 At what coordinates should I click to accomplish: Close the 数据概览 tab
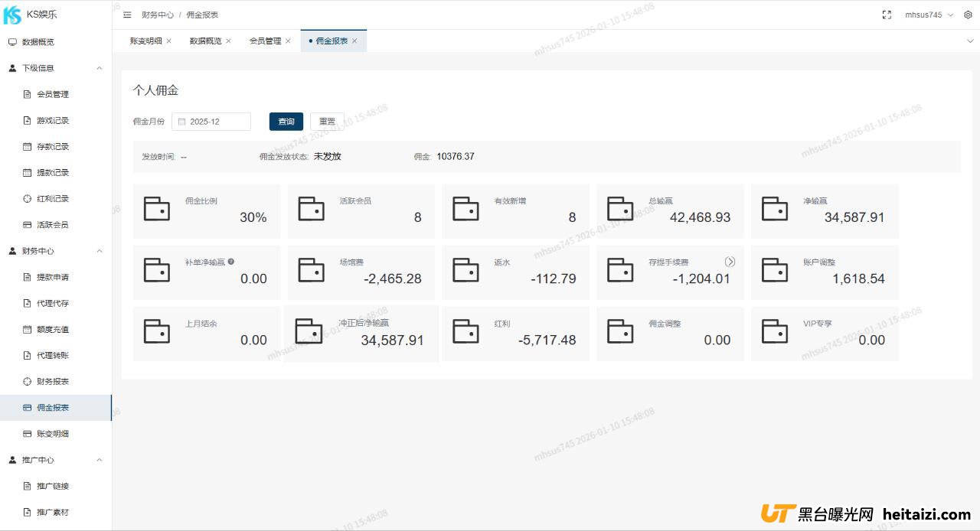(228, 41)
